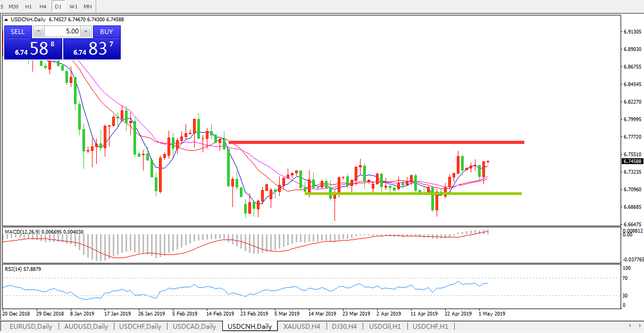644x333 pixels.
Task: Switch to M30 timeframe
Action: pyautogui.click(x=14, y=6)
